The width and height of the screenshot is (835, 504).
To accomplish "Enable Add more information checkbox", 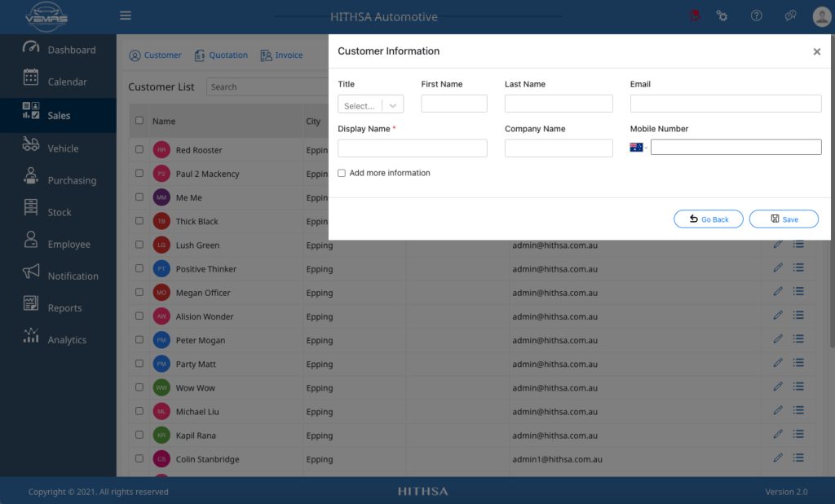I will tap(342, 173).
